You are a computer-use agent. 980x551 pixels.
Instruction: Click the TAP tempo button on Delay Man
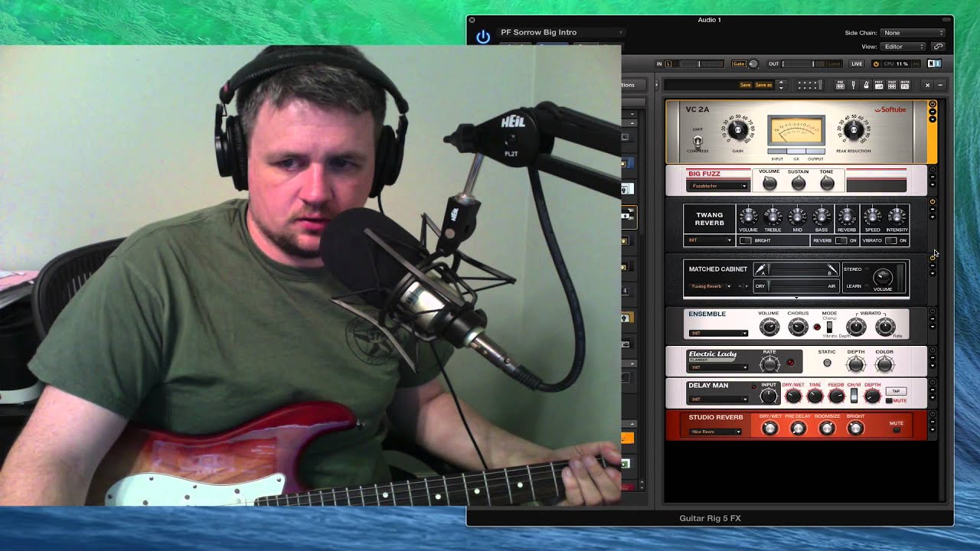pos(896,391)
